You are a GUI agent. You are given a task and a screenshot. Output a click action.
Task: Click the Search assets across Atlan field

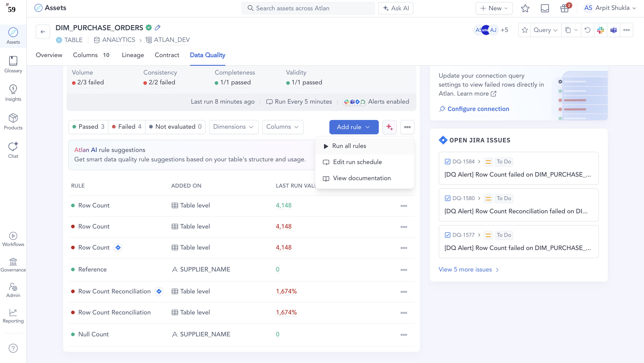tap(308, 8)
